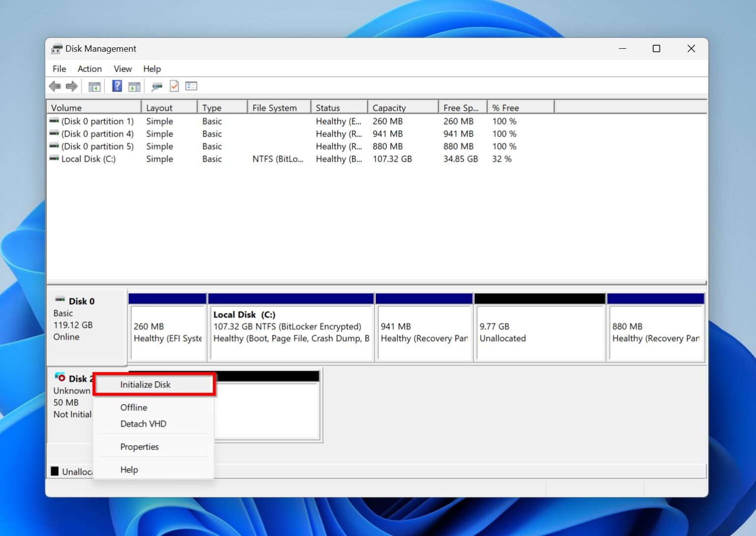Open the Action menu
756x536 pixels.
pos(89,69)
